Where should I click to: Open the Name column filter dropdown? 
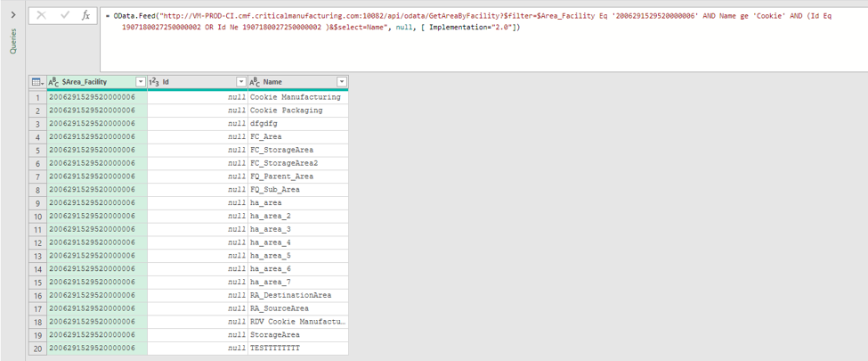(341, 82)
